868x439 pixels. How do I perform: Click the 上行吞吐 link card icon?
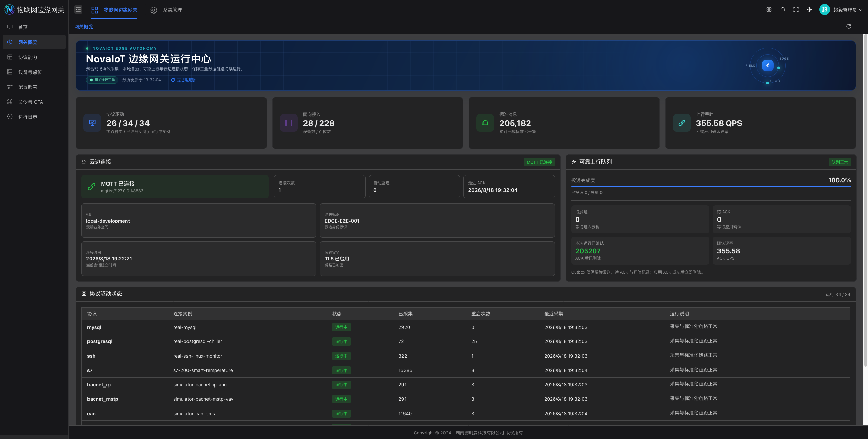coord(682,123)
